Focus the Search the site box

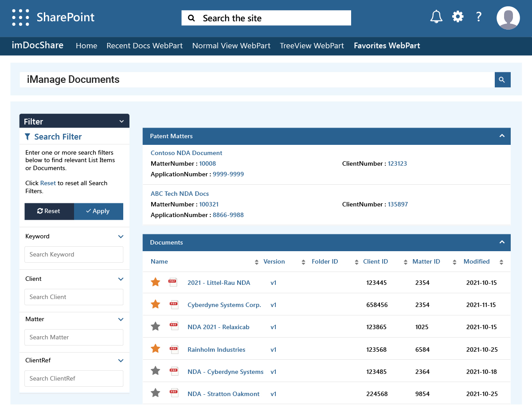266,18
